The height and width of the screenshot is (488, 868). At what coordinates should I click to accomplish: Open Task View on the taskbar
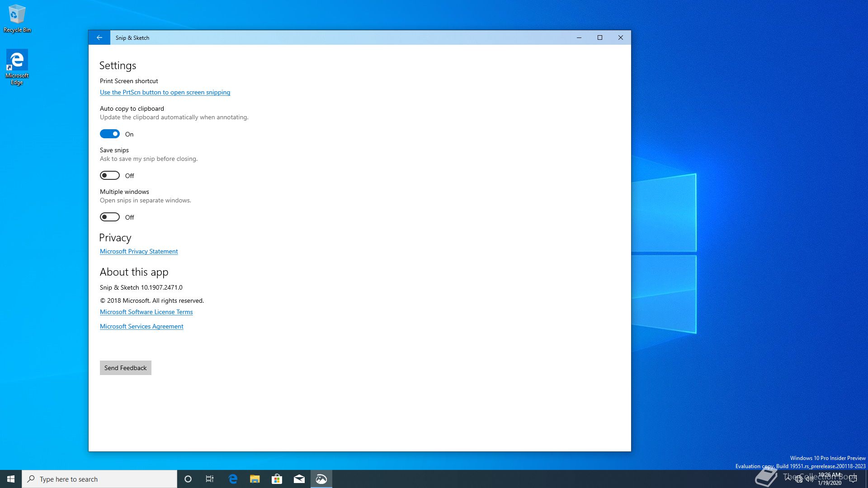(210, 479)
